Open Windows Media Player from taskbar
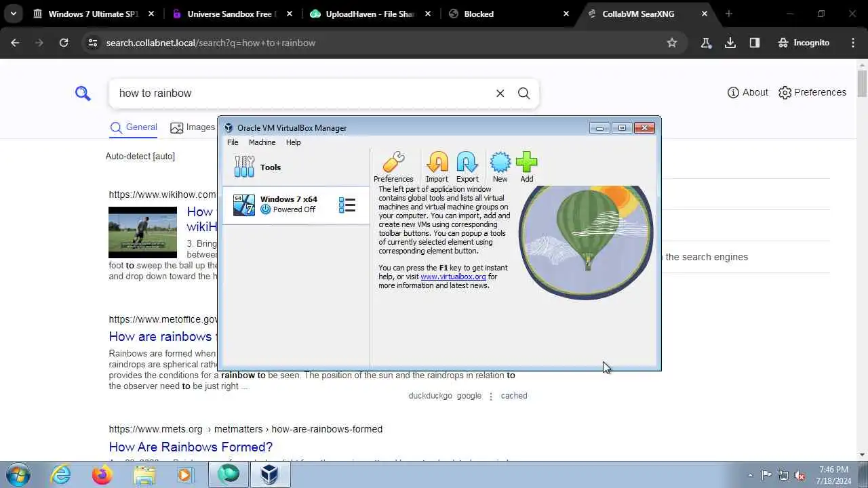868x488 pixels. pos(185,474)
